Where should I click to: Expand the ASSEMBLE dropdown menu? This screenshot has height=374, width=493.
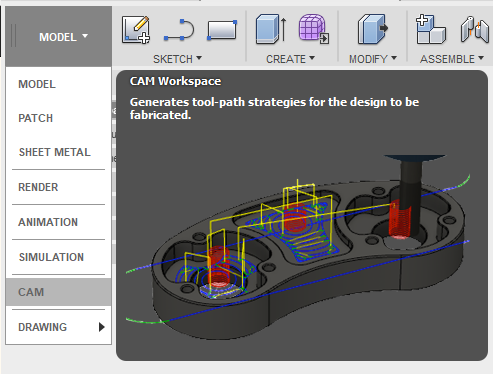(452, 59)
